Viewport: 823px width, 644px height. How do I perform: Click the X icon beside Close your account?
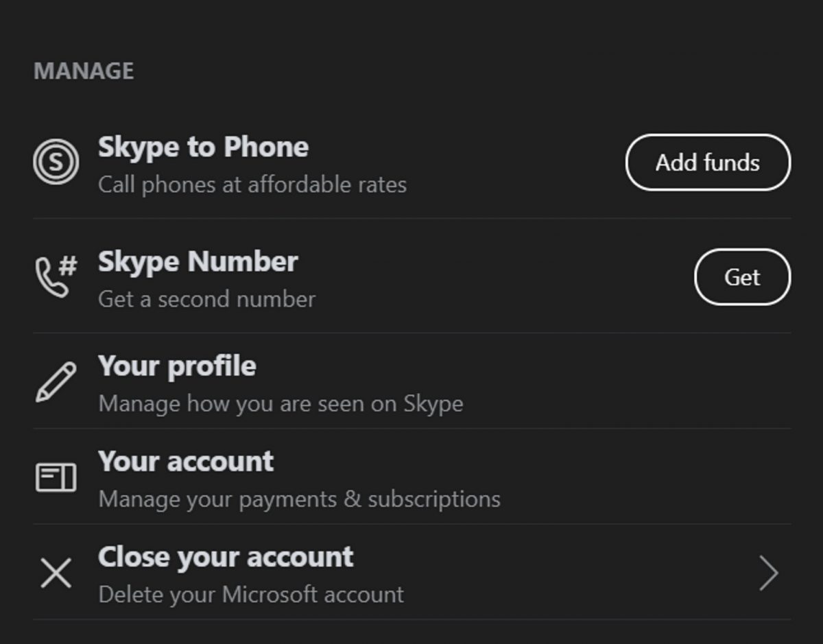(x=56, y=573)
